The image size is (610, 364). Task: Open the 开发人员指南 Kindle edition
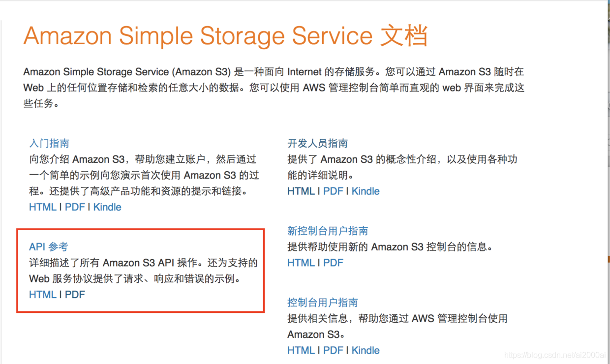(366, 191)
